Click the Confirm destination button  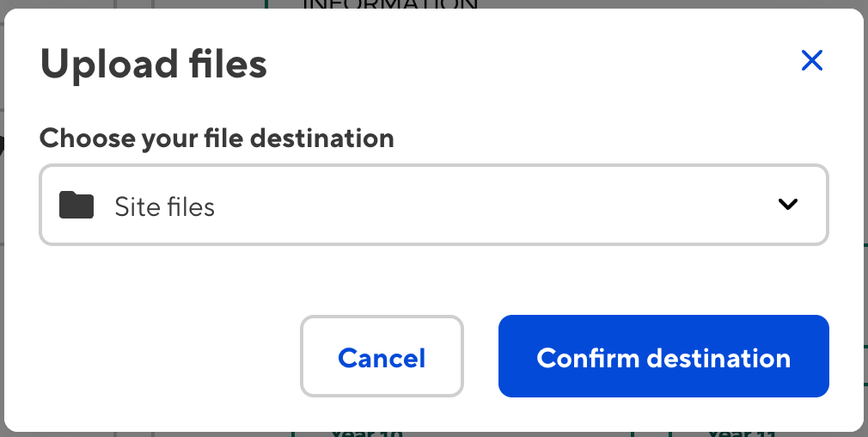coord(663,357)
